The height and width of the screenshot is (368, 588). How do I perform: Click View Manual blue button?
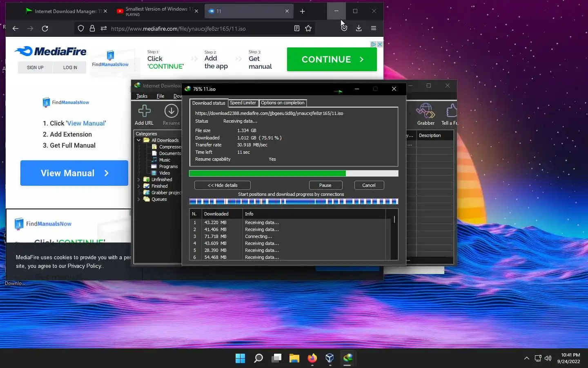click(74, 173)
